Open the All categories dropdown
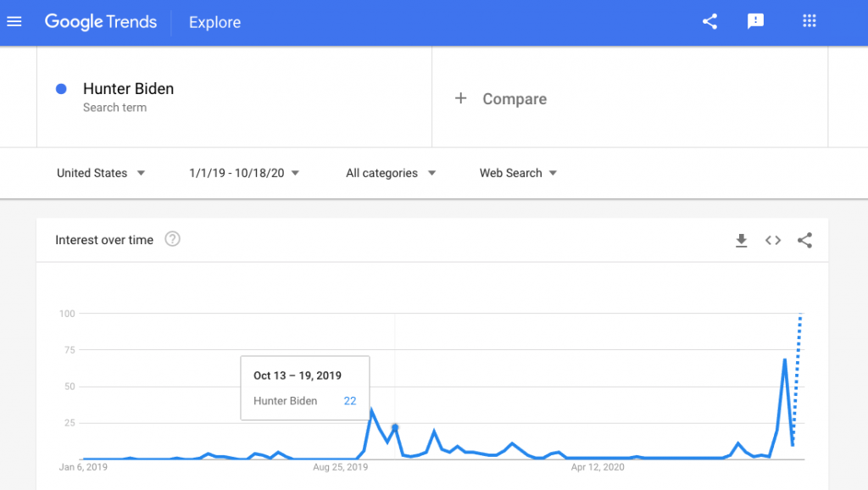This screenshot has width=868, height=490. 391,173
